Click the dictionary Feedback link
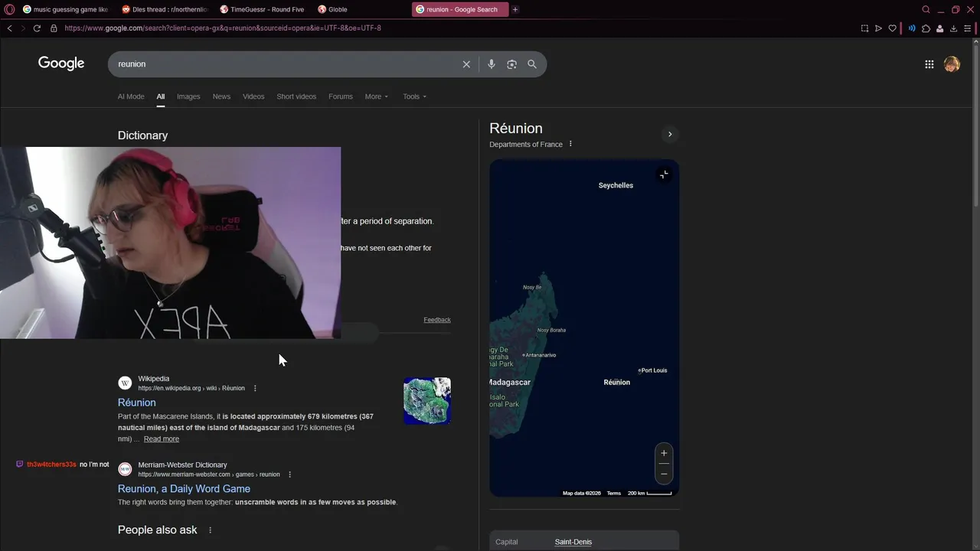This screenshot has width=980, height=551. pyautogui.click(x=437, y=320)
